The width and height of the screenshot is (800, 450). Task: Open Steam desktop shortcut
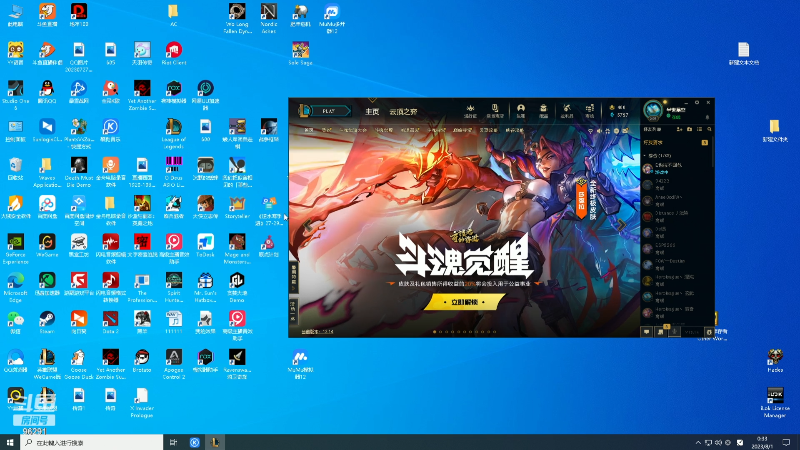click(x=47, y=322)
